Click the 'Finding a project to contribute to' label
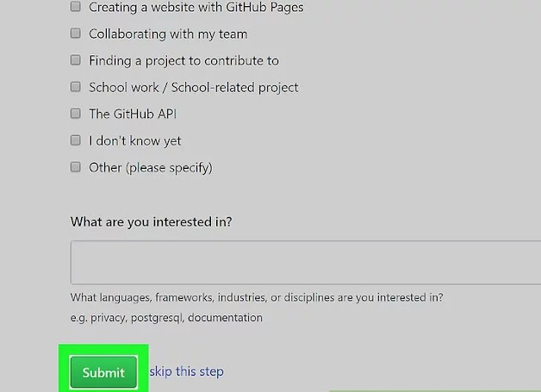 click(x=183, y=60)
